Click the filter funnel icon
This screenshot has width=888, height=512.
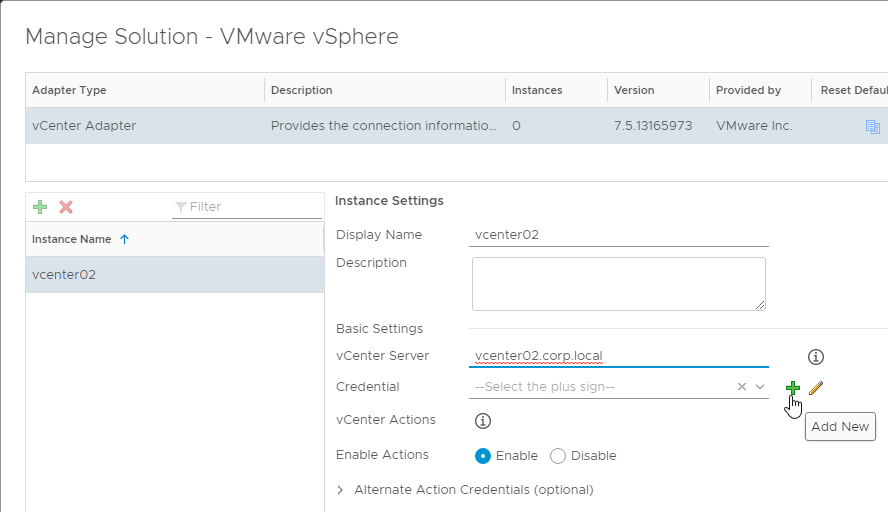181,207
